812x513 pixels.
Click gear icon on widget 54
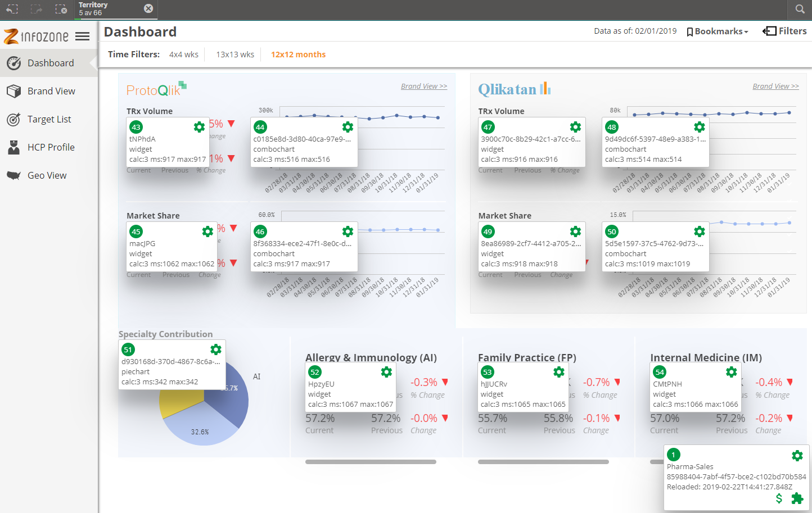(731, 372)
